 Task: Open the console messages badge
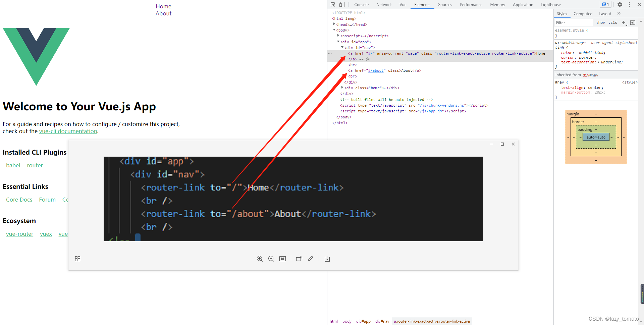(605, 5)
